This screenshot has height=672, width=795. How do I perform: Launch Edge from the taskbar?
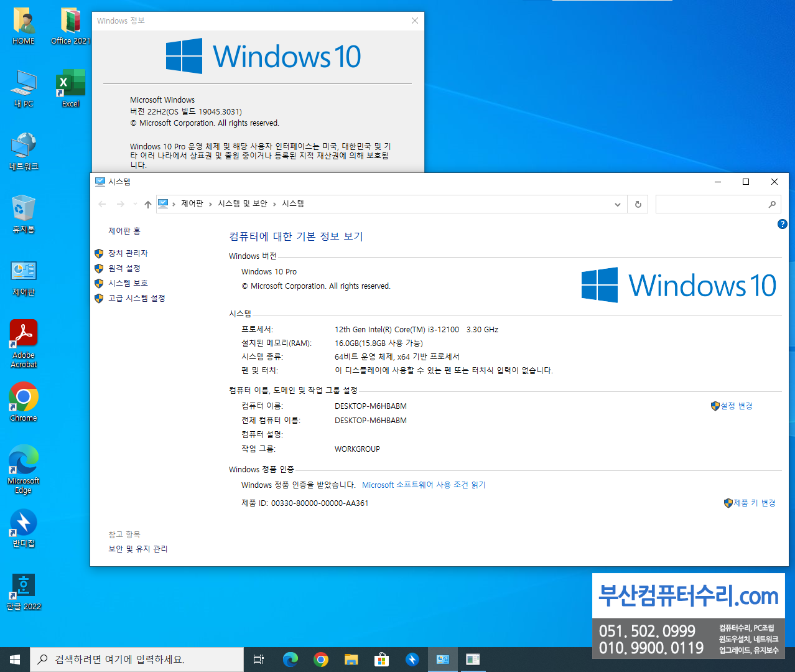click(x=291, y=660)
